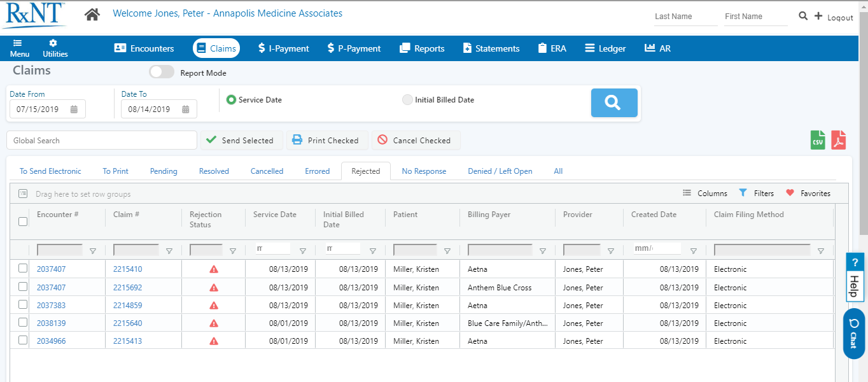Open the ERA menu item
This screenshot has height=382, width=868.
551,48
